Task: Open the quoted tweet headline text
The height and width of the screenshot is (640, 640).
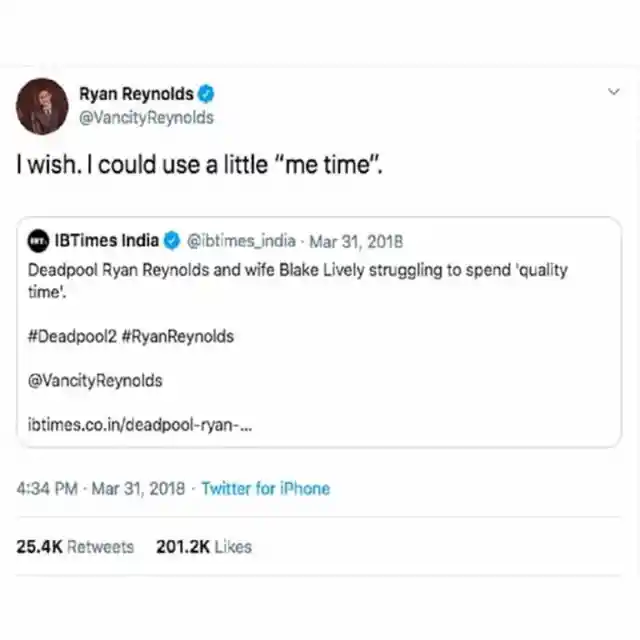Action: (x=298, y=280)
